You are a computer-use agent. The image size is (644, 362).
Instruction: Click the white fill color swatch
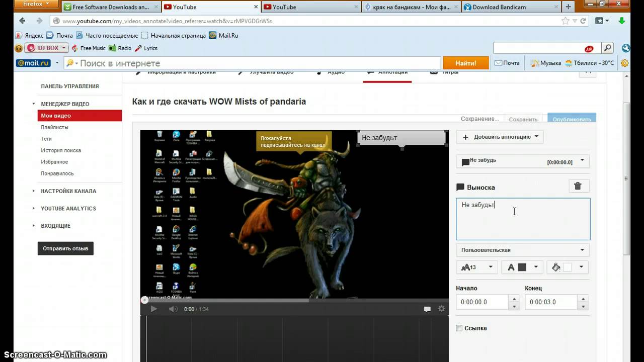pos(568,267)
